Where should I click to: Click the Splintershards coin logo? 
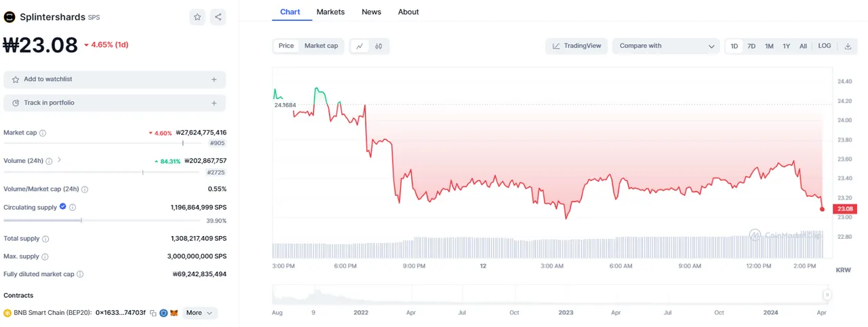click(x=9, y=17)
